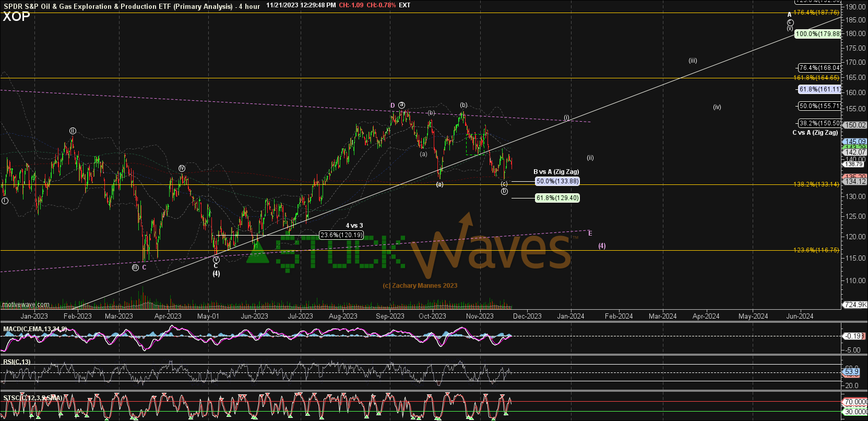Click the 161.8%(164.65) extension label
868x421 pixels.
click(816, 78)
